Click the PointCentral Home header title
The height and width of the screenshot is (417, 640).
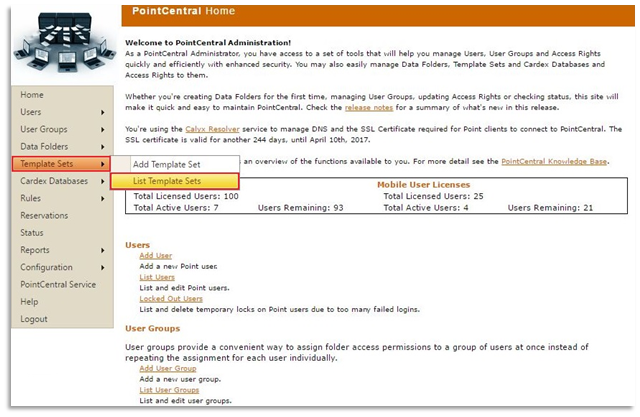point(183,11)
